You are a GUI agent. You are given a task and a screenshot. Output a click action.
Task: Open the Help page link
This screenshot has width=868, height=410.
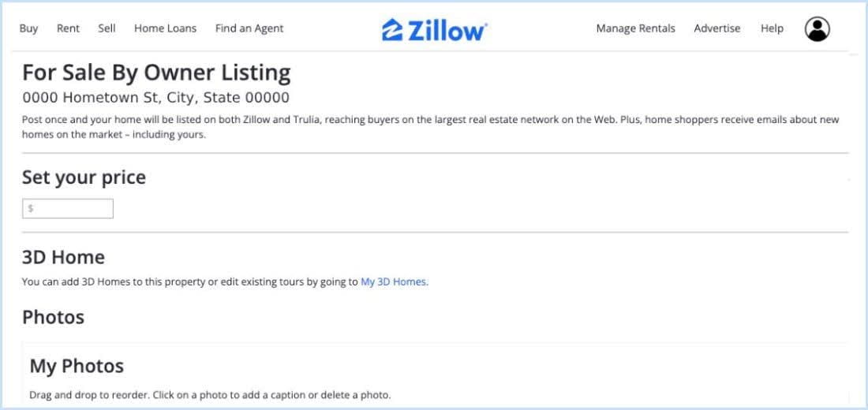(x=772, y=28)
